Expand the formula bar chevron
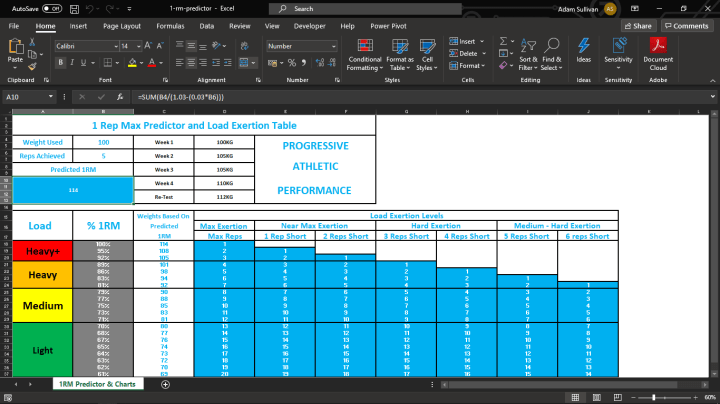720x404 pixels. [x=712, y=97]
